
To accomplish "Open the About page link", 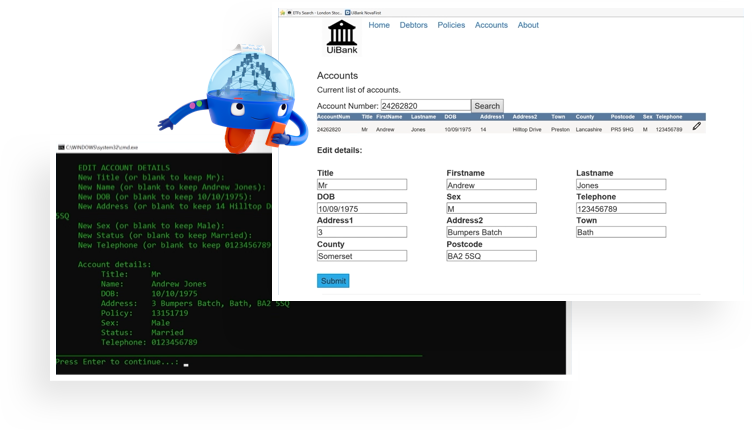I will click(528, 25).
